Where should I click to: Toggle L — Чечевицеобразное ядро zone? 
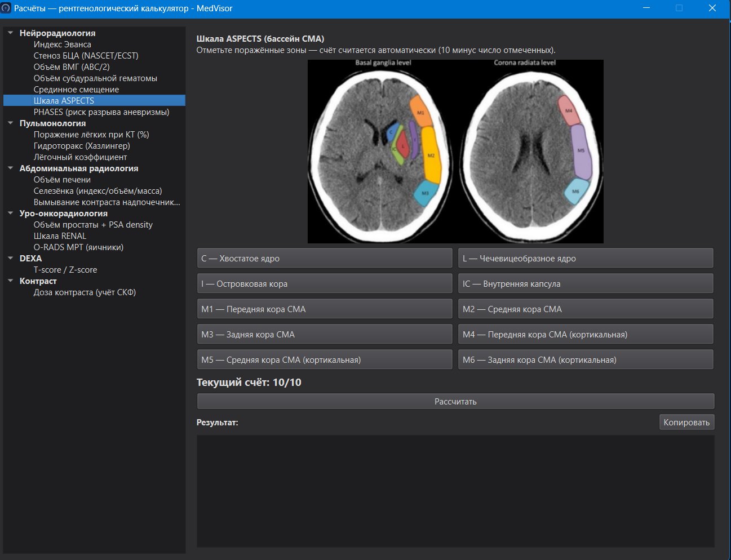[586, 258]
